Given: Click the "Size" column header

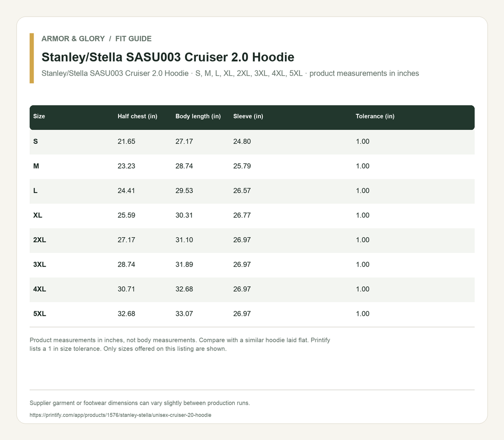Looking at the screenshot, I should [x=39, y=116].
